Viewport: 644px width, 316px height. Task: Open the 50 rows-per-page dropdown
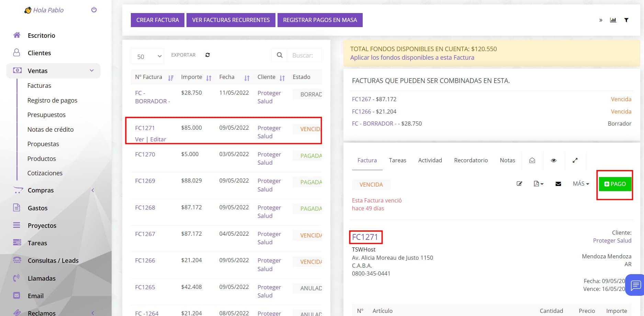point(147,57)
